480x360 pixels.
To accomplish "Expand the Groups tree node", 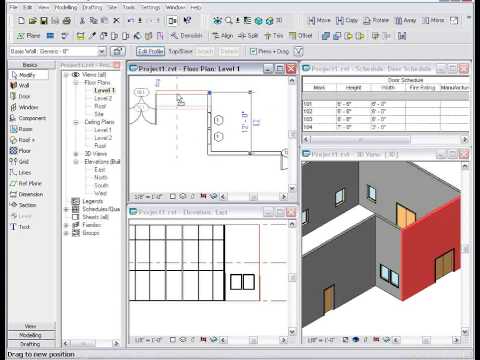I will tap(66, 233).
